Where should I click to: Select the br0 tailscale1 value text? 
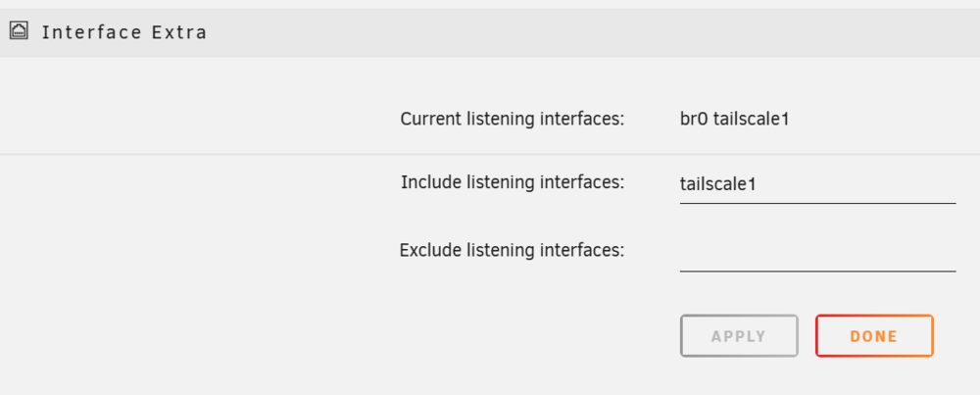[734, 119]
